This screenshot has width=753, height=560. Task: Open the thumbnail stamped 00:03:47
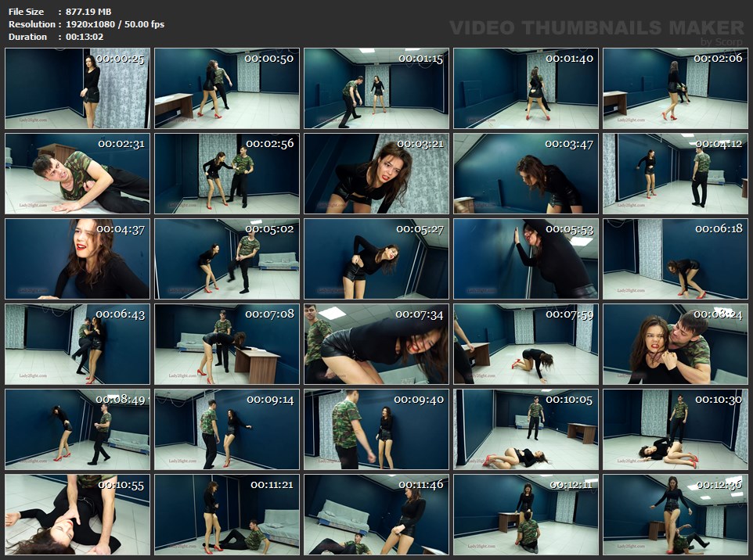click(x=526, y=174)
